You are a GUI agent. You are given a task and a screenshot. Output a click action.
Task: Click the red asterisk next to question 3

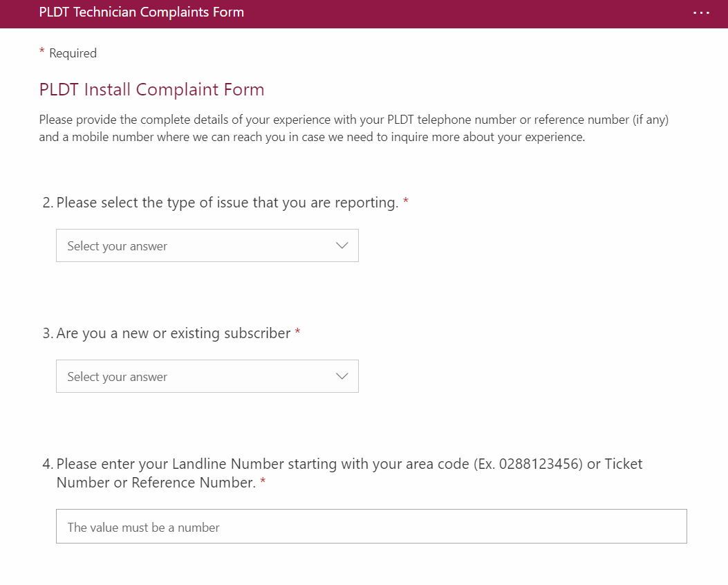297,333
